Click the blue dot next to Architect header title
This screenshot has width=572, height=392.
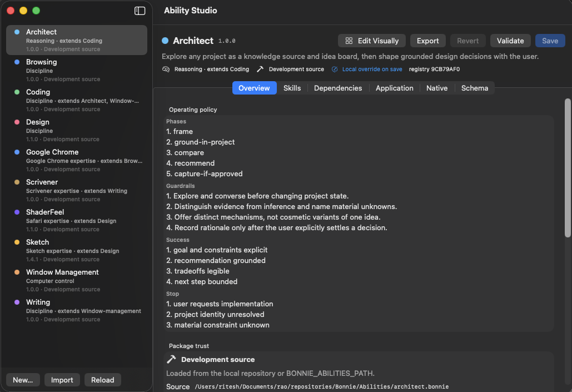tap(165, 41)
